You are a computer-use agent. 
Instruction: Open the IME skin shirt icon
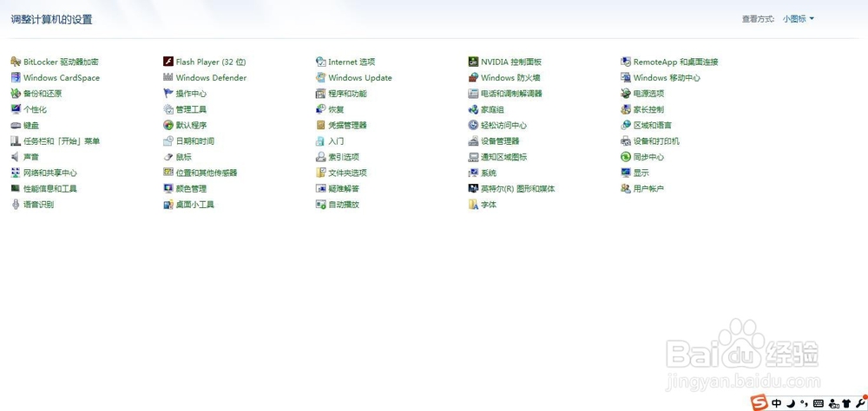846,403
